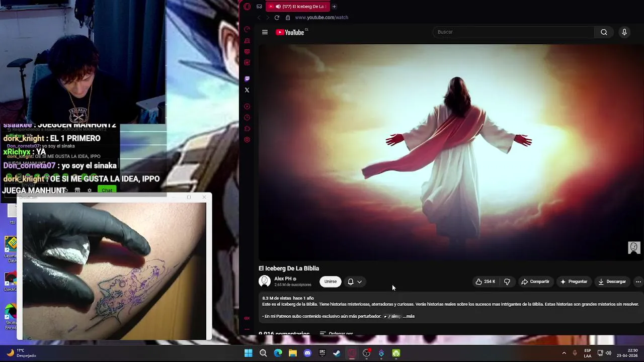Open History clock icon in sidebar
This screenshot has width=644, height=362.
point(247,118)
